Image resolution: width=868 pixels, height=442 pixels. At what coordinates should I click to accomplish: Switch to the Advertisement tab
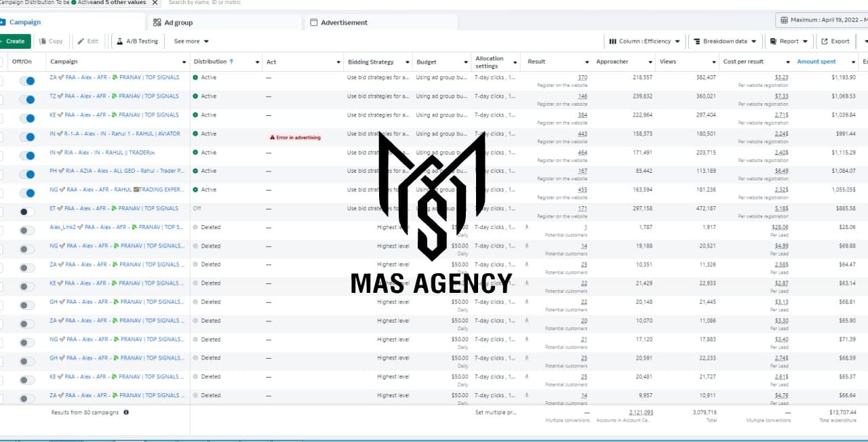click(344, 22)
